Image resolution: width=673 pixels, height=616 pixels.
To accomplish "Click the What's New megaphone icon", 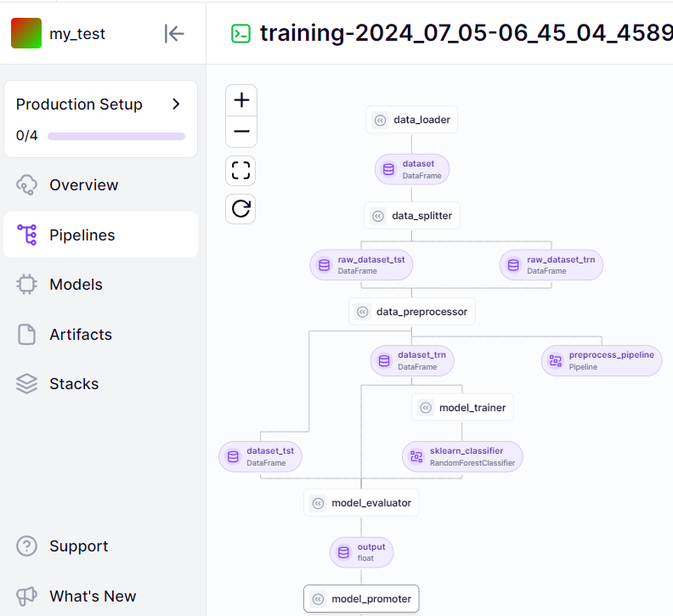I will click(x=27, y=596).
